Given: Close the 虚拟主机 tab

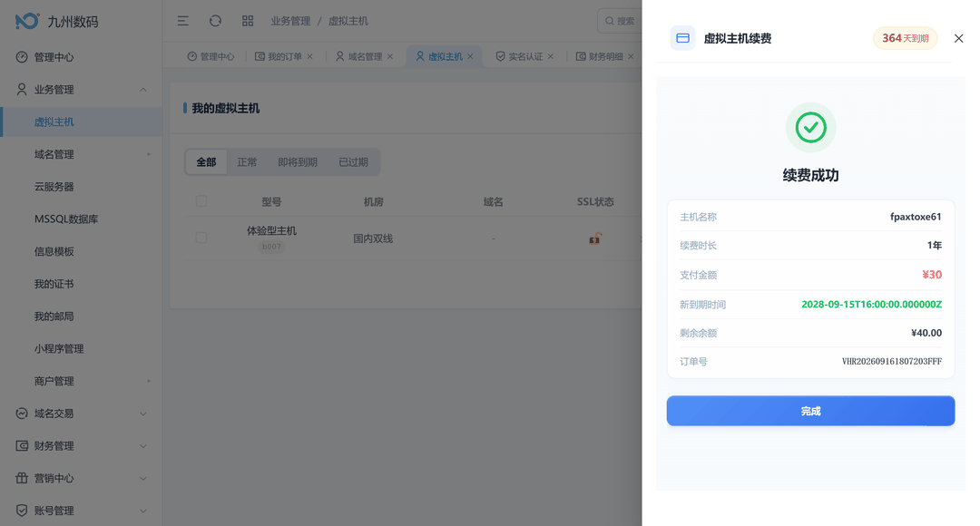Looking at the screenshot, I should click(470, 56).
